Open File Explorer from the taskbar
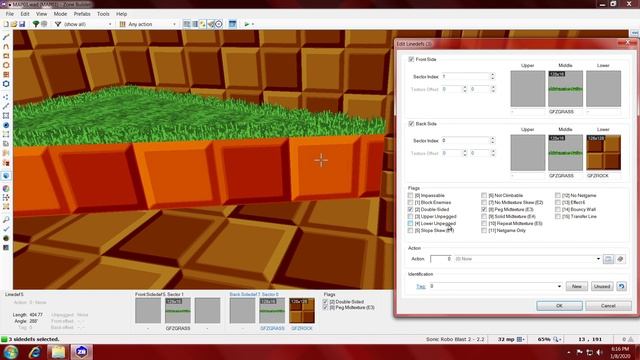Viewport: 640px width, 360px height. (58, 352)
